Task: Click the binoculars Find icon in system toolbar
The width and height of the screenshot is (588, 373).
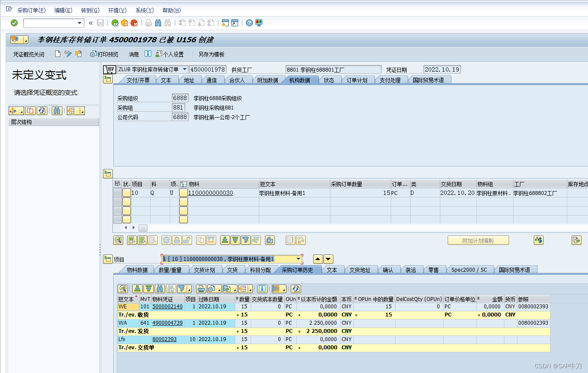Action: click(x=158, y=23)
